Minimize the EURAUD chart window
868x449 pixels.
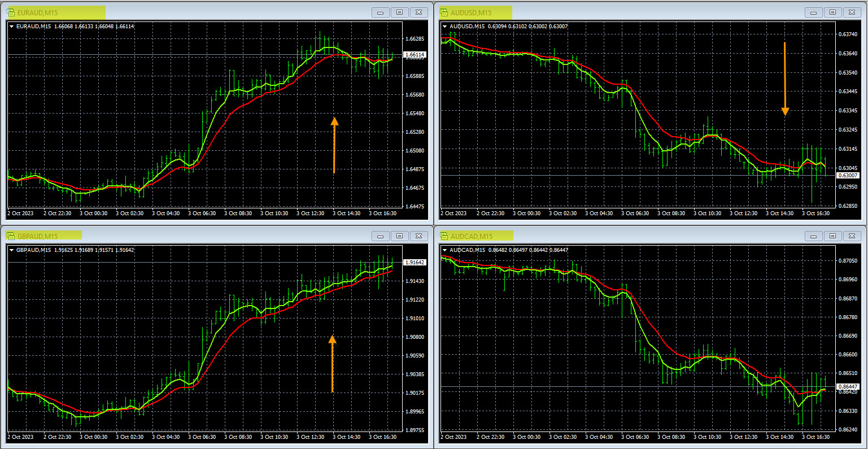pos(381,12)
